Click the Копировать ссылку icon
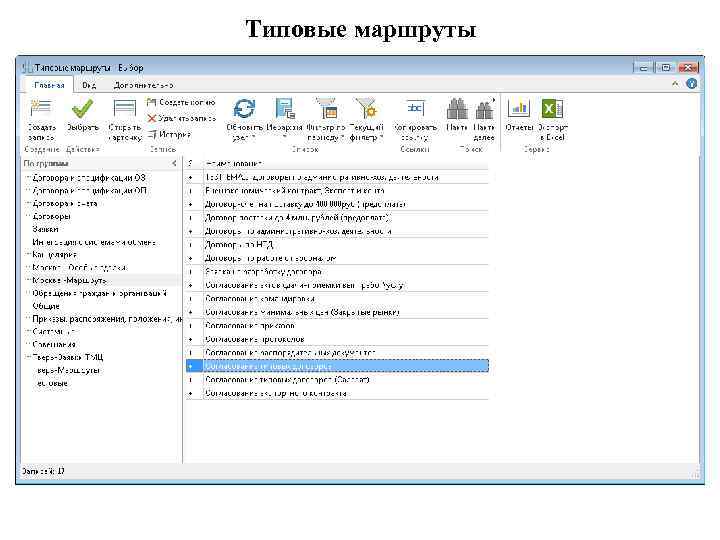Screen dimensions: 720x540 (416, 108)
